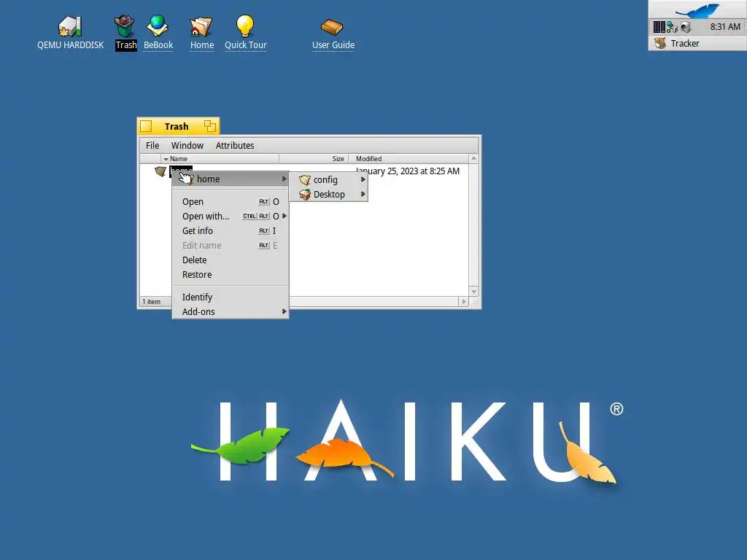747x560 pixels.
Task: Expand the home submenu arrow
Action: (284, 179)
